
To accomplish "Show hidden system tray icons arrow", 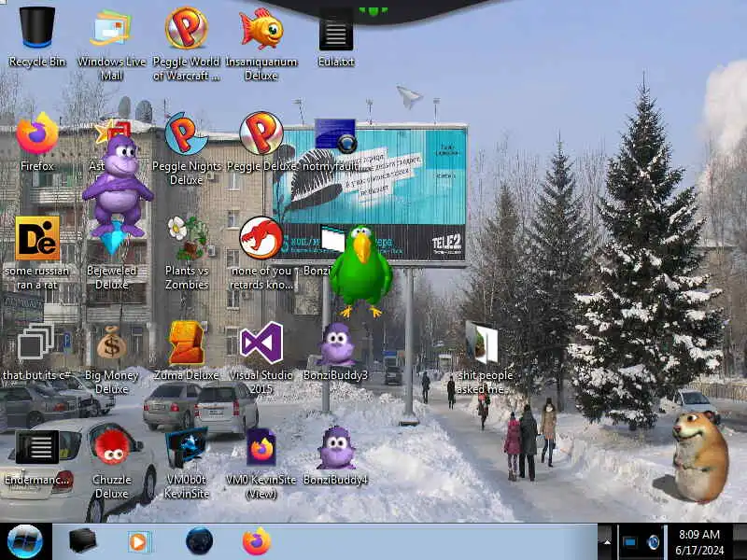I will click(x=607, y=542).
